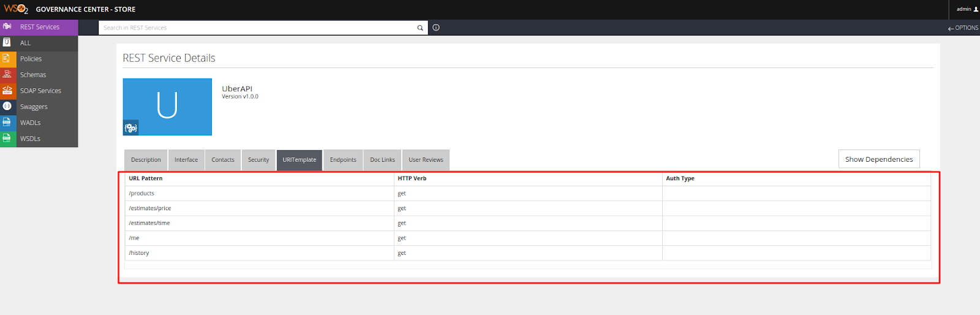Open Schemas in the sidebar
Viewport: 980px width, 315px height.
click(39, 75)
